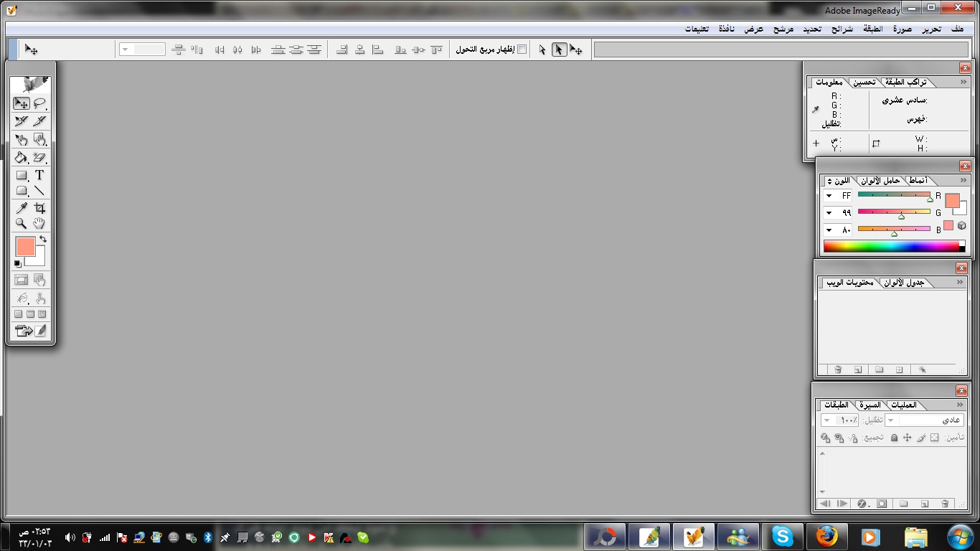Toggle the lock-all padlock in layers panel
This screenshot has width=980, height=551.
tap(894, 438)
